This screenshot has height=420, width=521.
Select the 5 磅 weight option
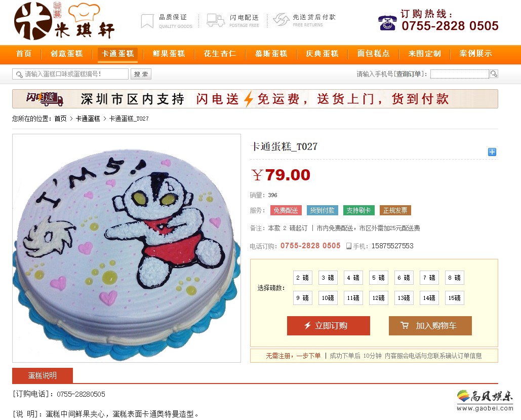click(378, 278)
